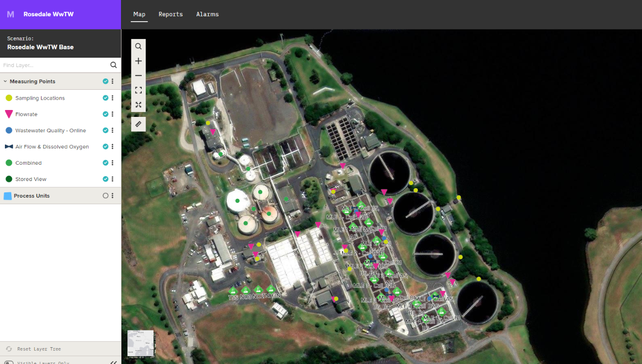Zoom in using the plus button
This screenshot has height=364, width=642.
(x=138, y=61)
